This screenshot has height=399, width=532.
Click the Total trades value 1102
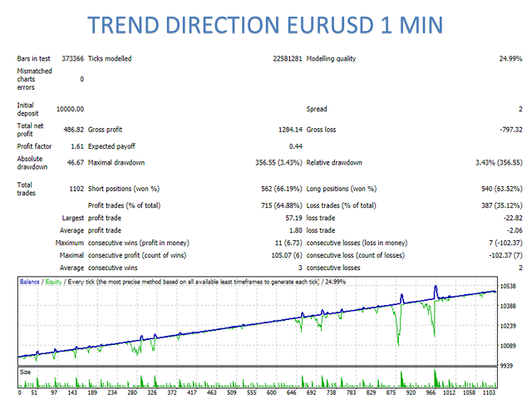pyautogui.click(x=76, y=189)
